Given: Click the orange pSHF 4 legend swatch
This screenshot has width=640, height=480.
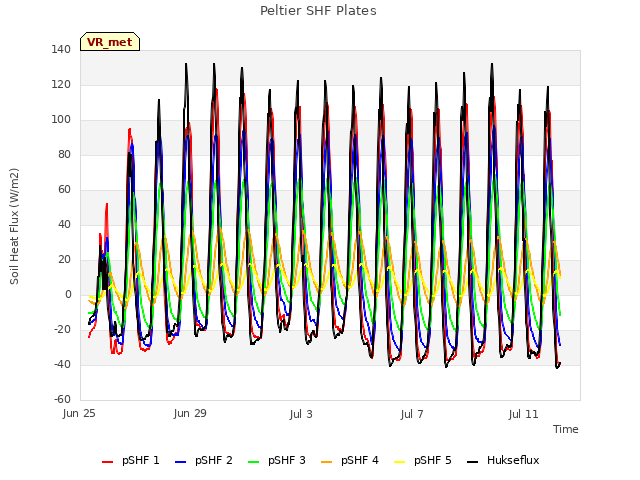Looking at the screenshot, I should coord(327,462).
